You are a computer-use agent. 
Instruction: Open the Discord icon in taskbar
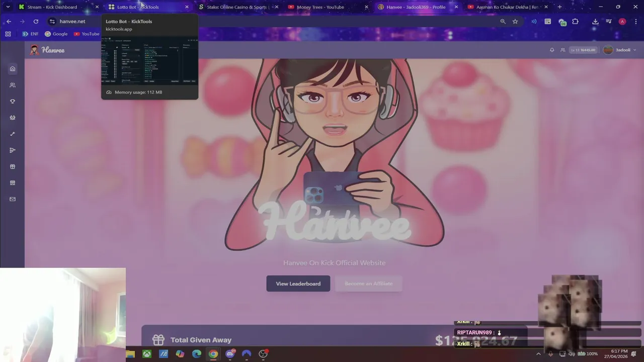(230, 354)
